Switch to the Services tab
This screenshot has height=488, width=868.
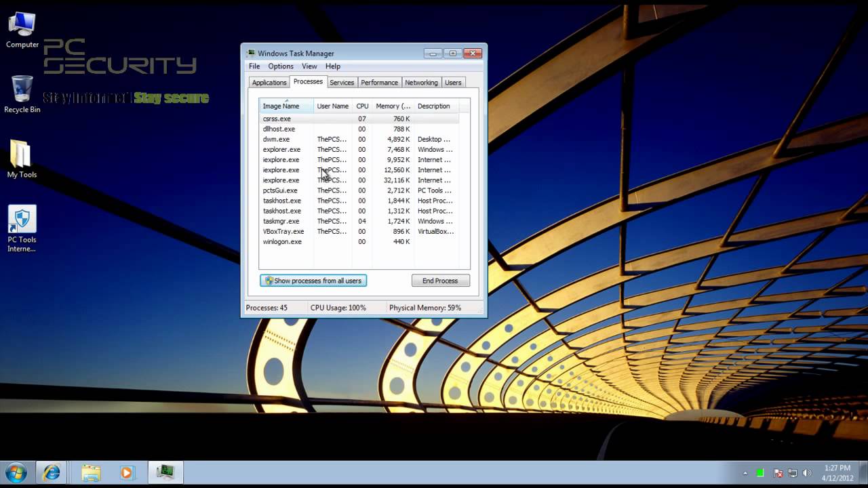(342, 83)
